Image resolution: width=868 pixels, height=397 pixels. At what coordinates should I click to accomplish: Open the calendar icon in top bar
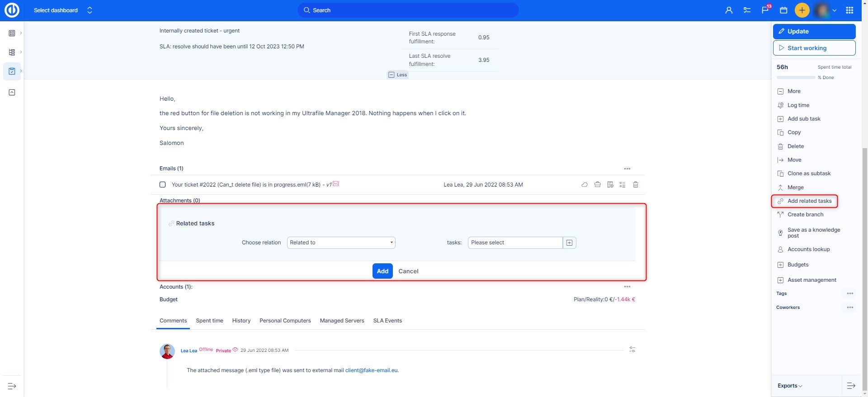tap(783, 10)
